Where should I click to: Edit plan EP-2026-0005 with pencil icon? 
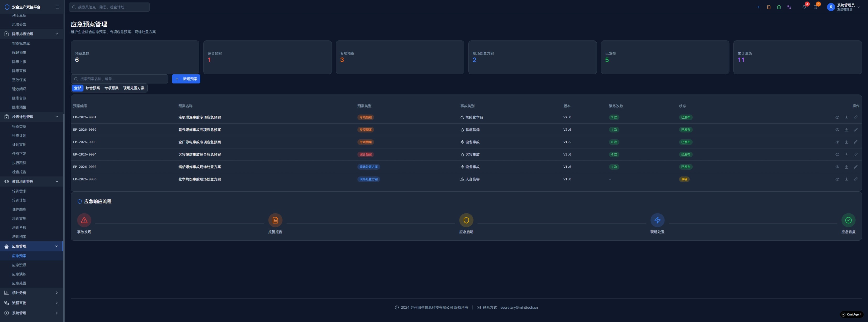click(855, 167)
